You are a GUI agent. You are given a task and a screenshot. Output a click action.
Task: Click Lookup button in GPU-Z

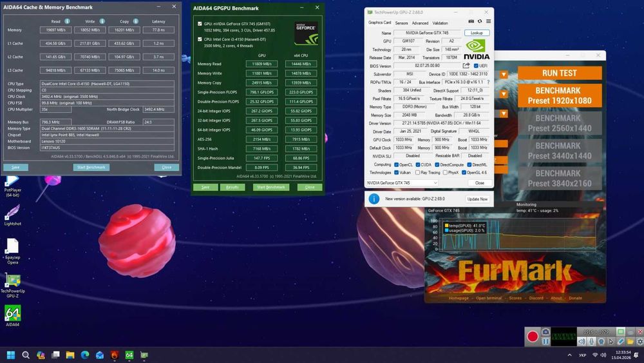477,33
